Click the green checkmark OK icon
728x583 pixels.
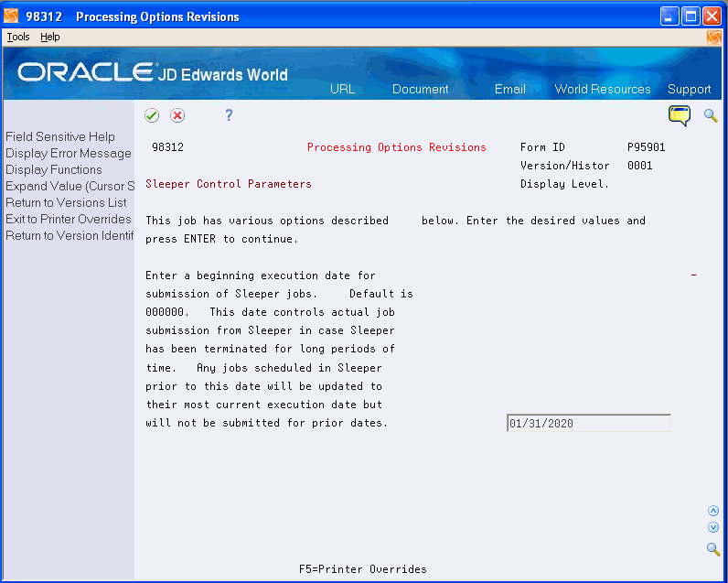click(152, 115)
